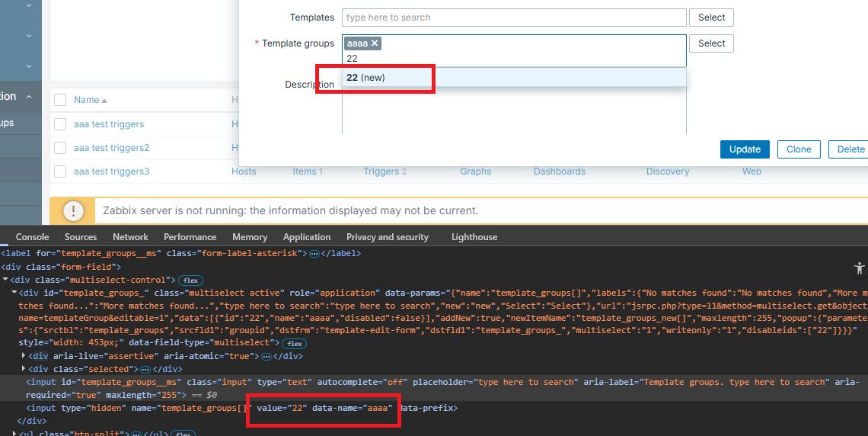868x436 pixels.
Task: Expand the div class 'selected' node
Action: click(25, 369)
